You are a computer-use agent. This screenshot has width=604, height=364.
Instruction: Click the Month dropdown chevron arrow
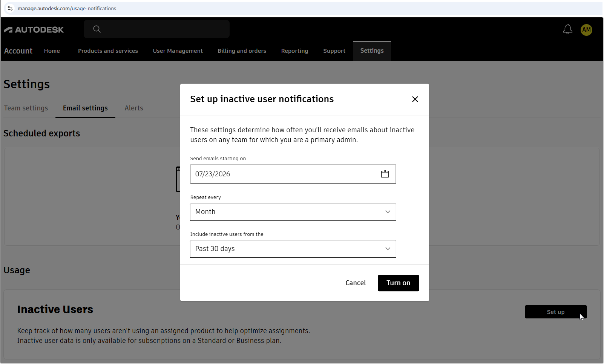click(388, 212)
